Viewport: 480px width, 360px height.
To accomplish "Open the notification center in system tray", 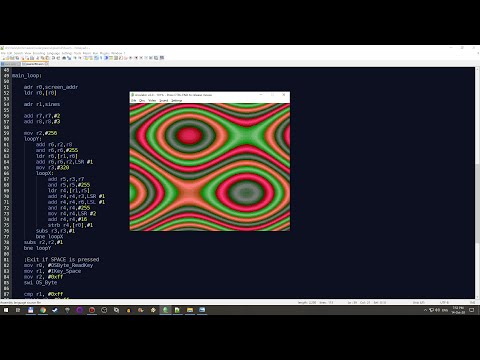I will click(x=472, y=310).
